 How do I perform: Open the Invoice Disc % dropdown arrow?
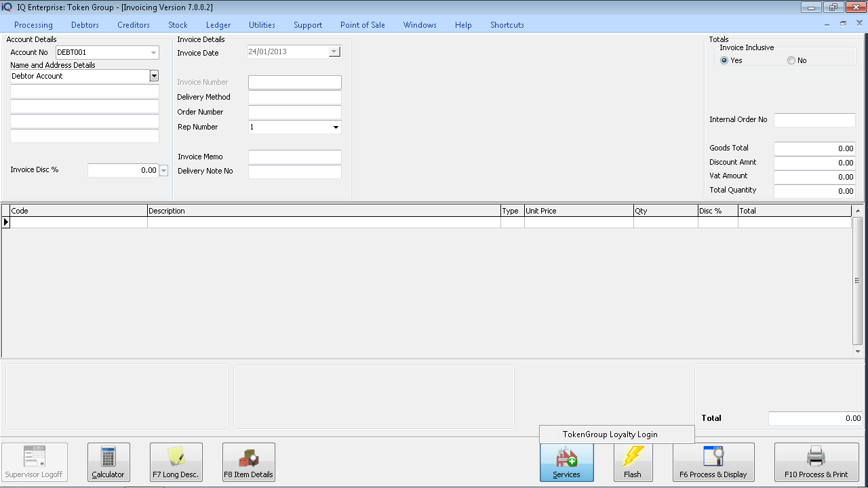(163, 171)
